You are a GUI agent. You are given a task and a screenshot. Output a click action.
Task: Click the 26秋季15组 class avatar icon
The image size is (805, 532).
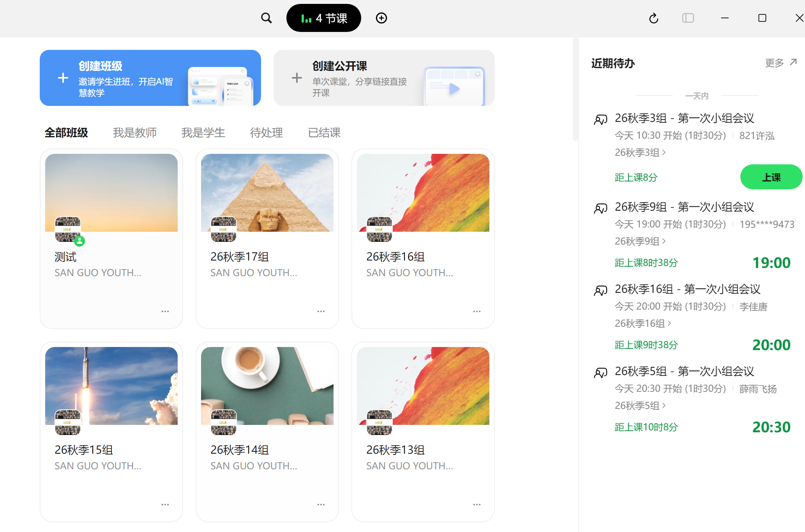coord(68,423)
